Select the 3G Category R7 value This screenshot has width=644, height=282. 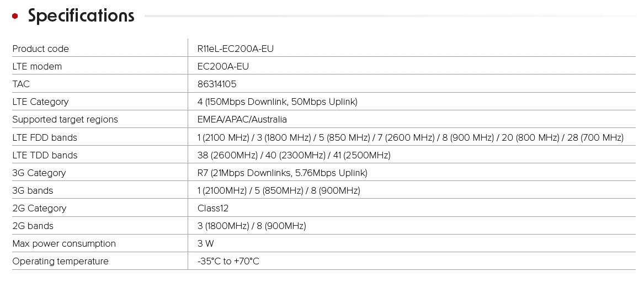[x=282, y=173]
